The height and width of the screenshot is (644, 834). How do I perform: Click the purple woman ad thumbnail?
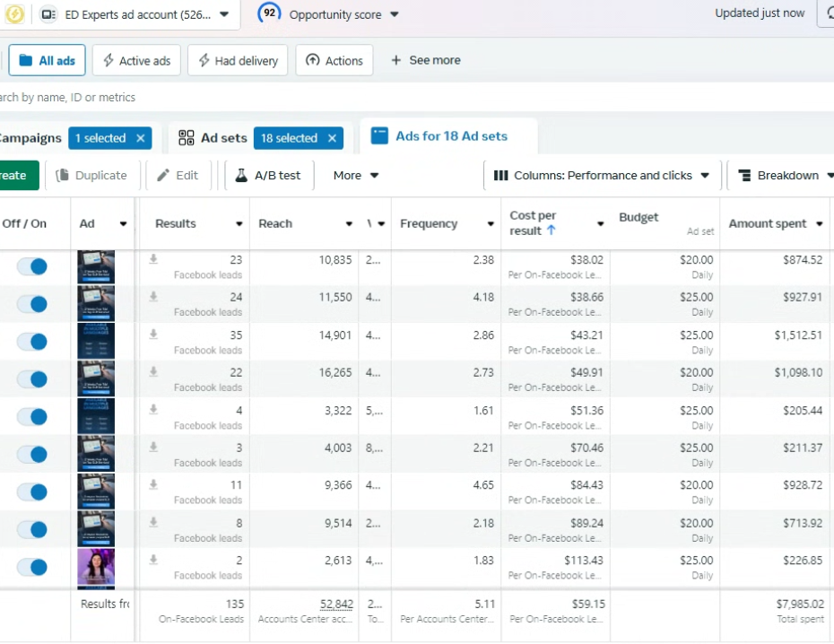coord(96,568)
